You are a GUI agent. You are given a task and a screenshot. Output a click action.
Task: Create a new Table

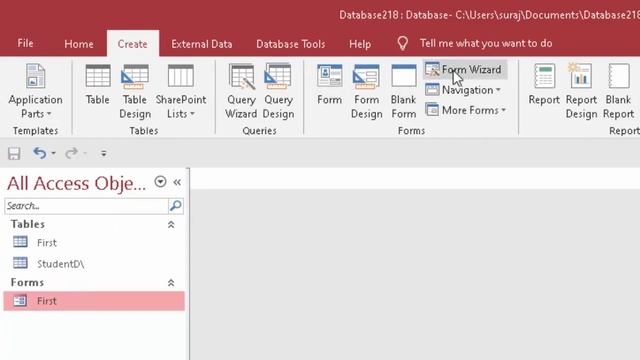point(98,84)
